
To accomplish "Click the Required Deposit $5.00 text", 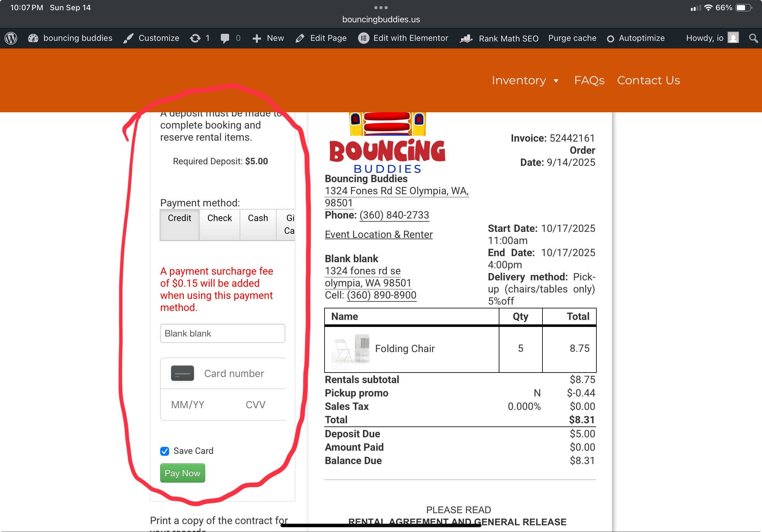I will coord(220,161).
